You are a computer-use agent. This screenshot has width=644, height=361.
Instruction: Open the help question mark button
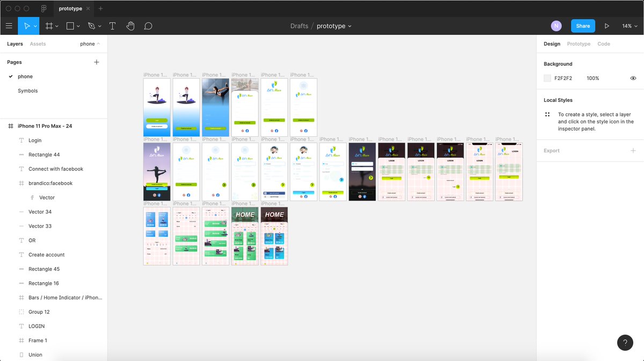point(625,342)
